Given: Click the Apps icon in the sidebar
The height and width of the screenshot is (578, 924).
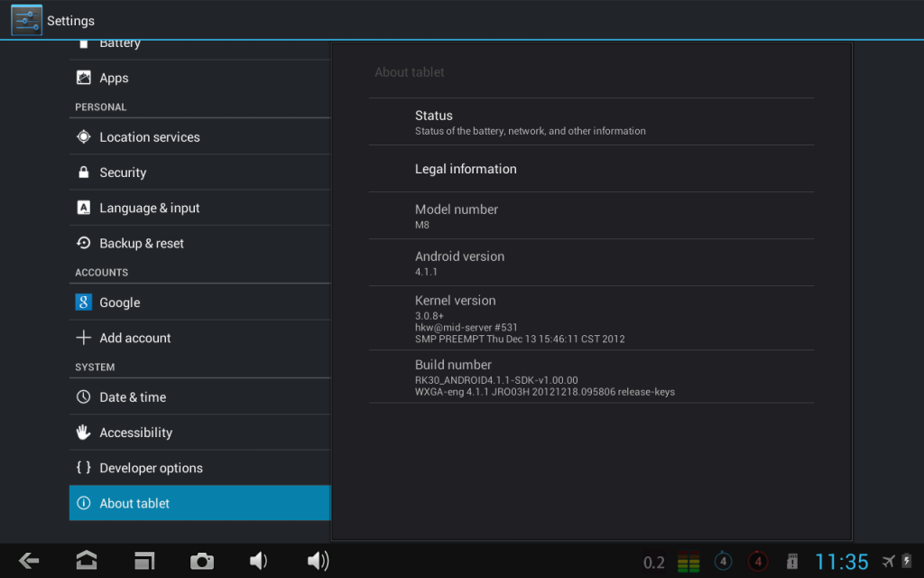Looking at the screenshot, I should click(84, 78).
